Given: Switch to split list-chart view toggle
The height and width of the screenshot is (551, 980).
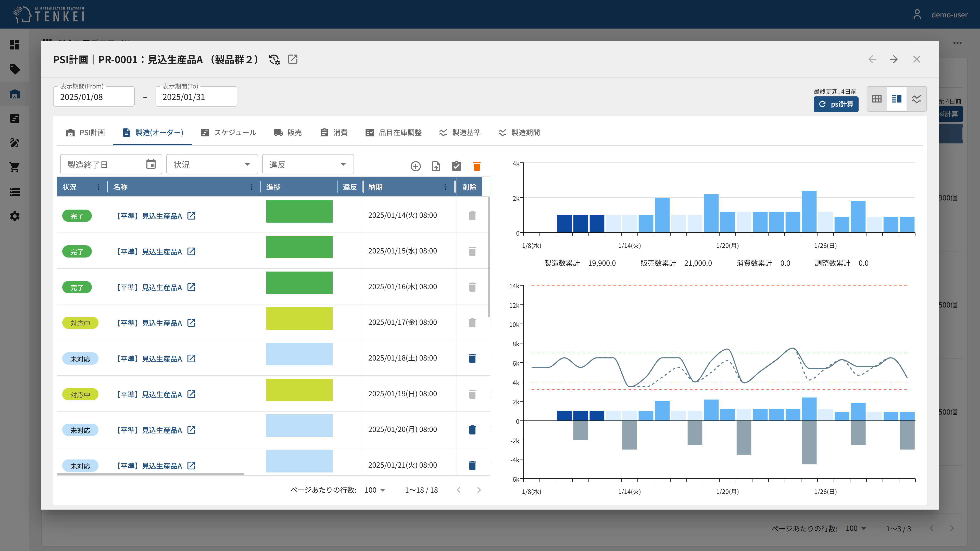Looking at the screenshot, I should coord(897,99).
